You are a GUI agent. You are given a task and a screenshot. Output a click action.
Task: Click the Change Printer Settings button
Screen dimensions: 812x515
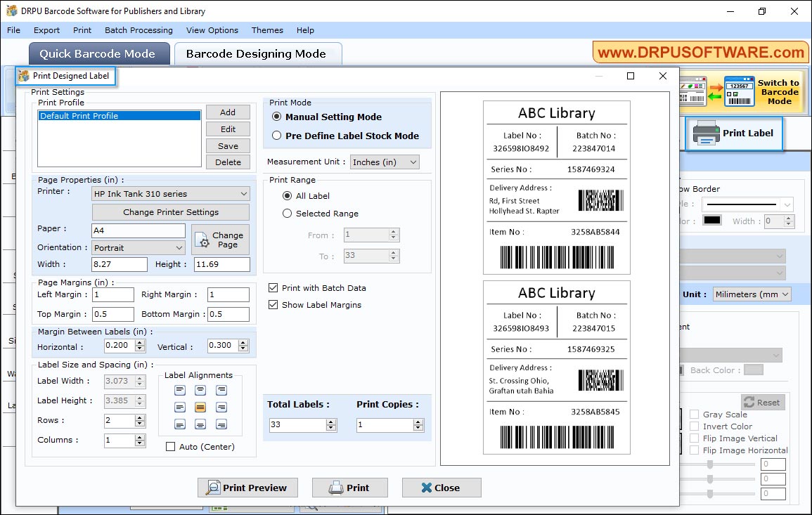(x=170, y=211)
